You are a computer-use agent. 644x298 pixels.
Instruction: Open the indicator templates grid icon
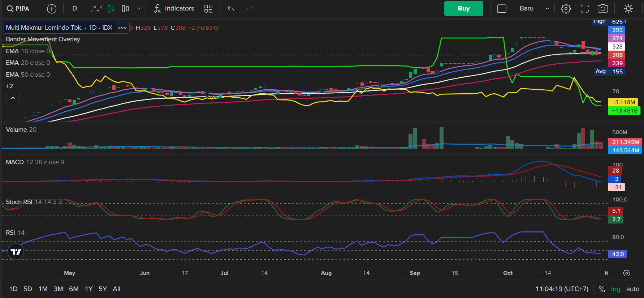coord(208,9)
